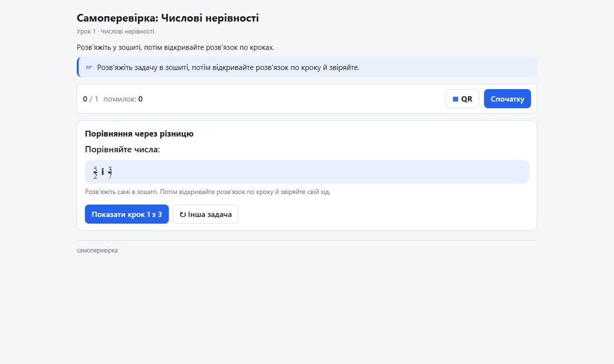Click the hint line beginning Розв'яжіть самі в зошиті

(x=208, y=192)
